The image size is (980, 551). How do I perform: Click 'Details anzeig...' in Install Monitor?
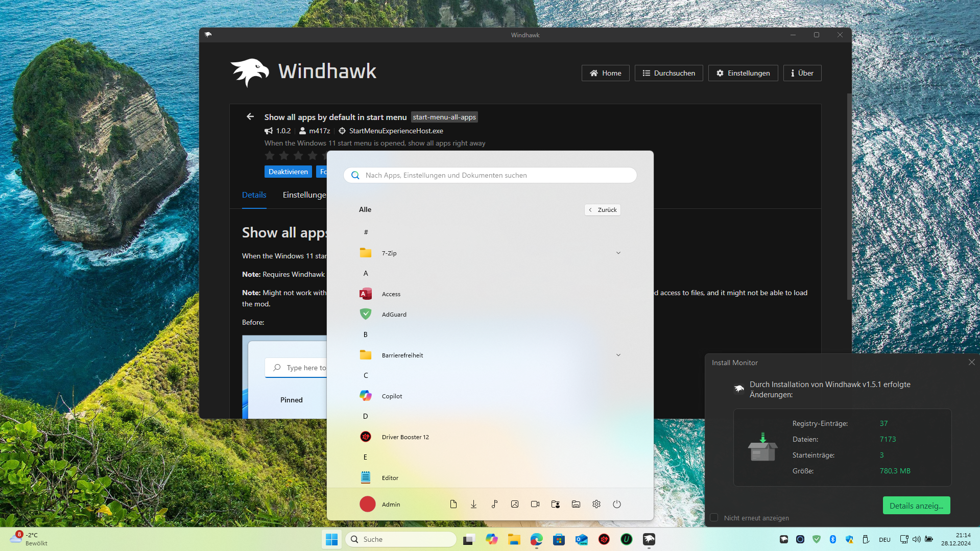[916, 506]
